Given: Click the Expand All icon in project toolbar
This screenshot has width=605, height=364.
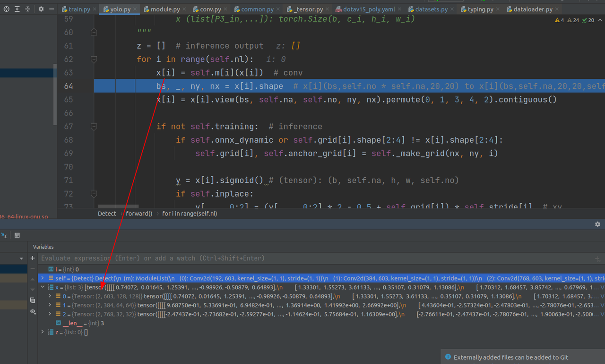Looking at the screenshot, I should click(x=17, y=9).
